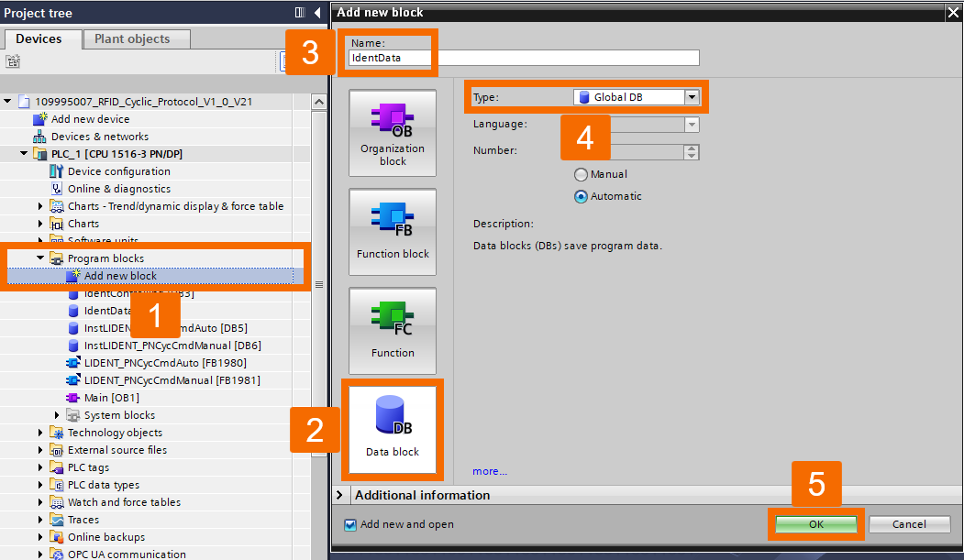This screenshot has height=560, width=964.
Task: Click the PLC tags folder icon
Action: click(57, 467)
